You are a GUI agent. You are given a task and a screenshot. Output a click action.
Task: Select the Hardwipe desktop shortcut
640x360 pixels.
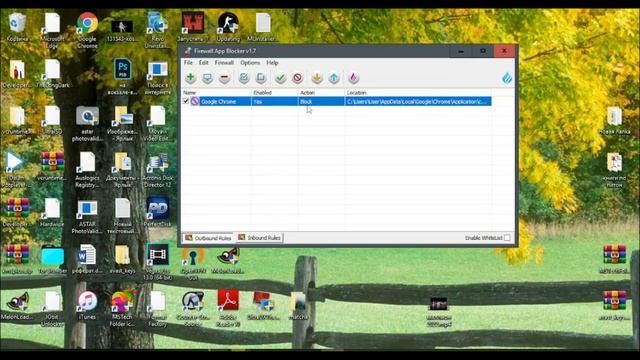(52, 212)
